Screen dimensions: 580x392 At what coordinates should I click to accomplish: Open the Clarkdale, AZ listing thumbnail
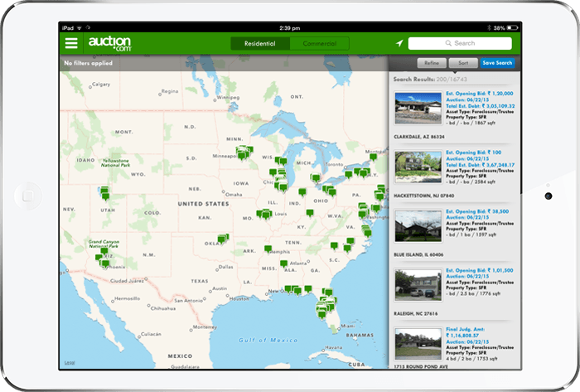[418, 108]
